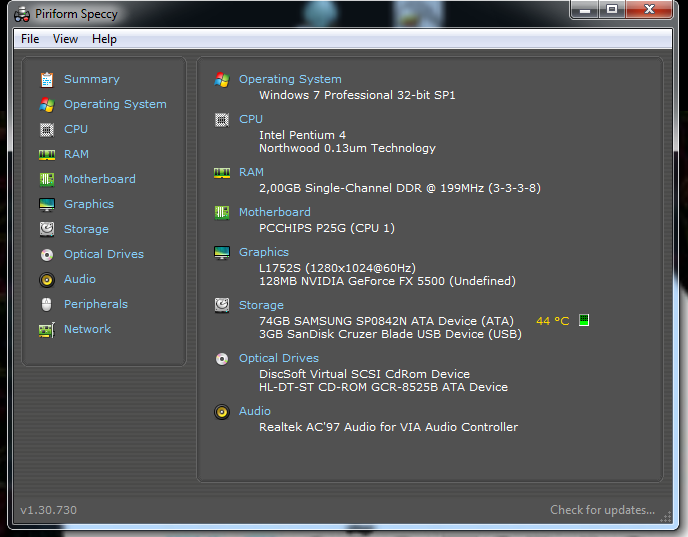The image size is (688, 537).
Task: Click Motherboard icon in summary panel
Action: pos(222,212)
